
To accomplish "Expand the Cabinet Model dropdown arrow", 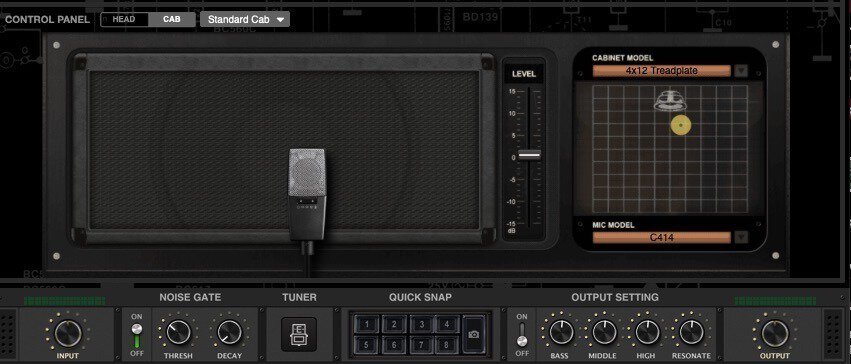I will [x=741, y=71].
